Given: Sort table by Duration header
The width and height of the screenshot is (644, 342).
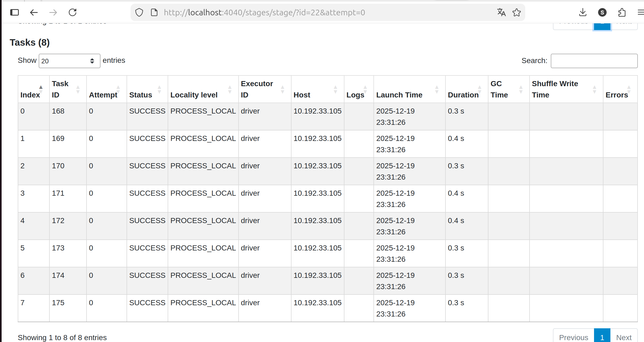Looking at the screenshot, I should click(x=463, y=95).
